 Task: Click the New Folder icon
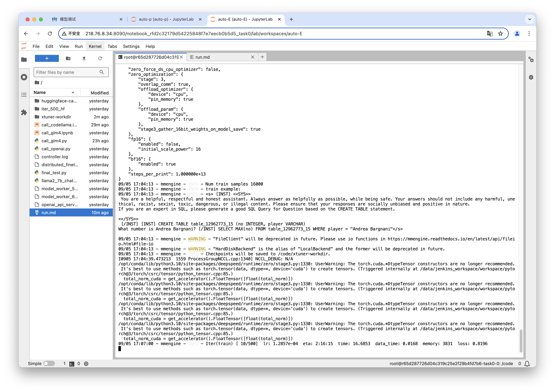pos(68,58)
